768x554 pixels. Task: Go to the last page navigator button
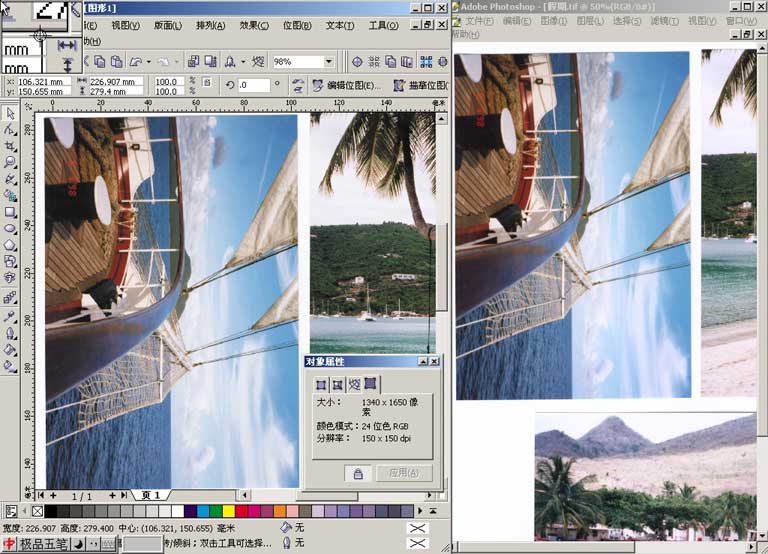coord(124,495)
